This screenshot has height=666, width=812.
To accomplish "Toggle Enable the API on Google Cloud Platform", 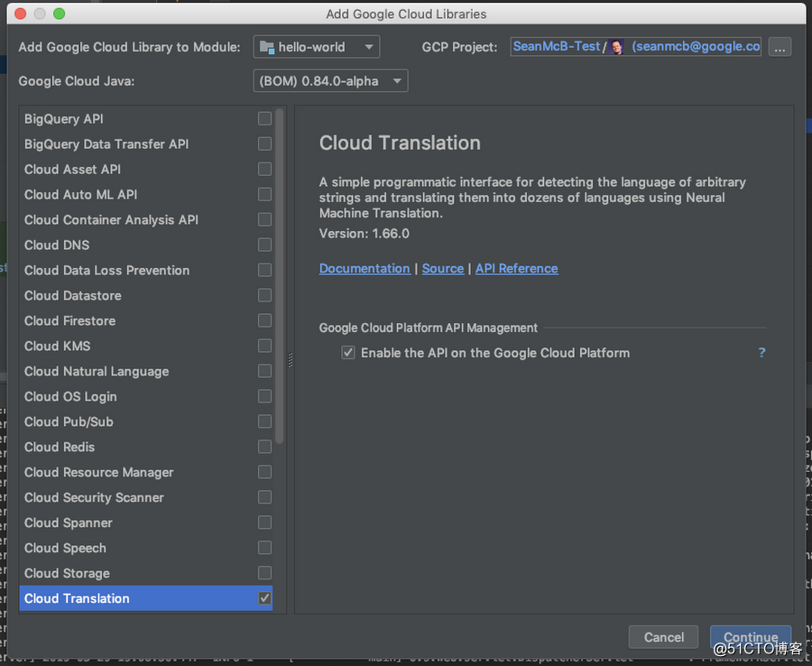I will click(x=348, y=353).
